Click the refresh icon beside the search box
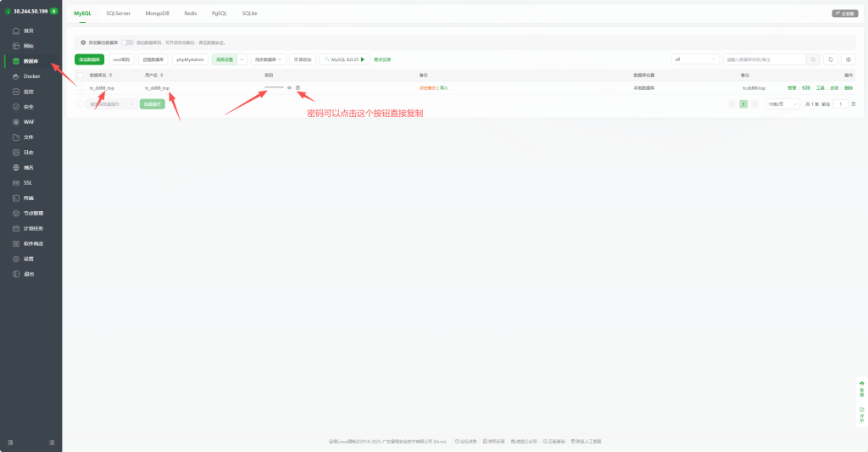 (831, 59)
